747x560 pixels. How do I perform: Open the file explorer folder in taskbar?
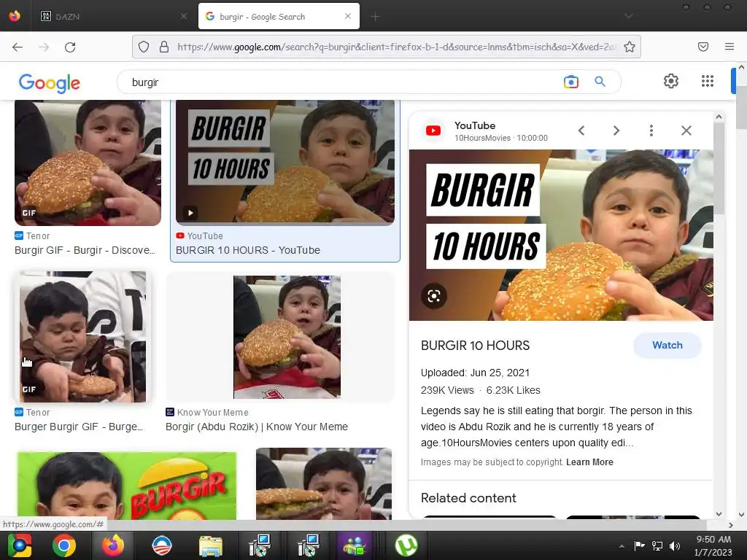click(211, 546)
